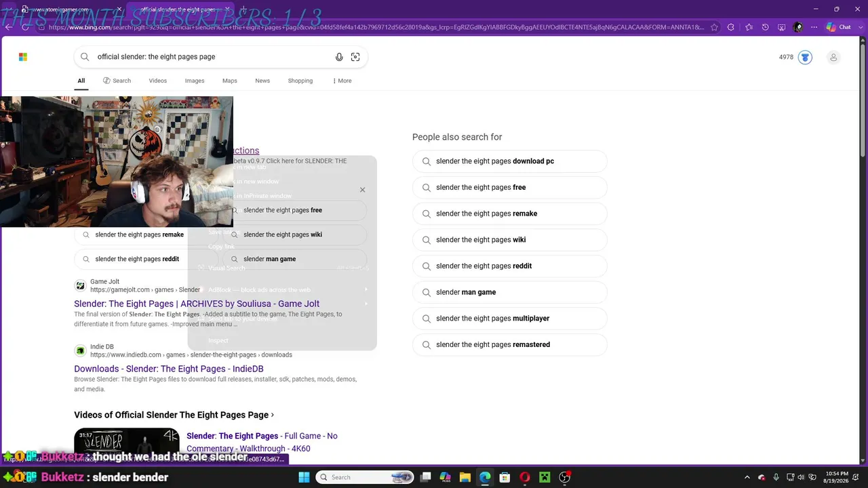The image size is (868, 488).
Task: Open the Shopping tab
Action: [x=300, y=81]
